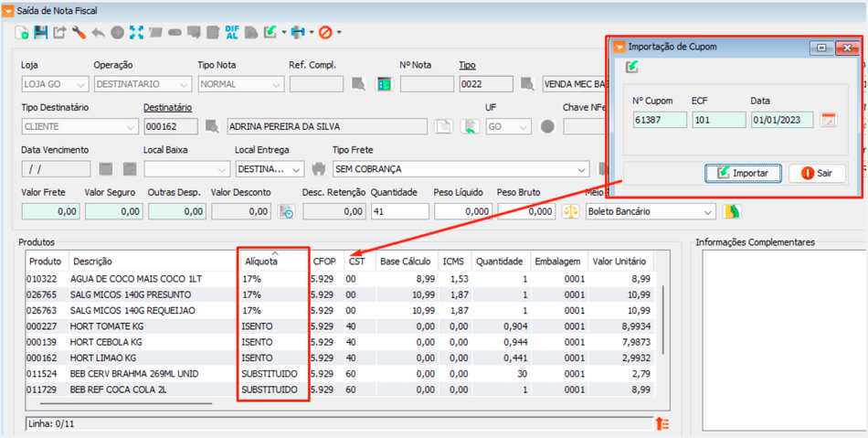868x438 pixels.
Task: Click the Peso Líquido input field
Action: point(463,211)
